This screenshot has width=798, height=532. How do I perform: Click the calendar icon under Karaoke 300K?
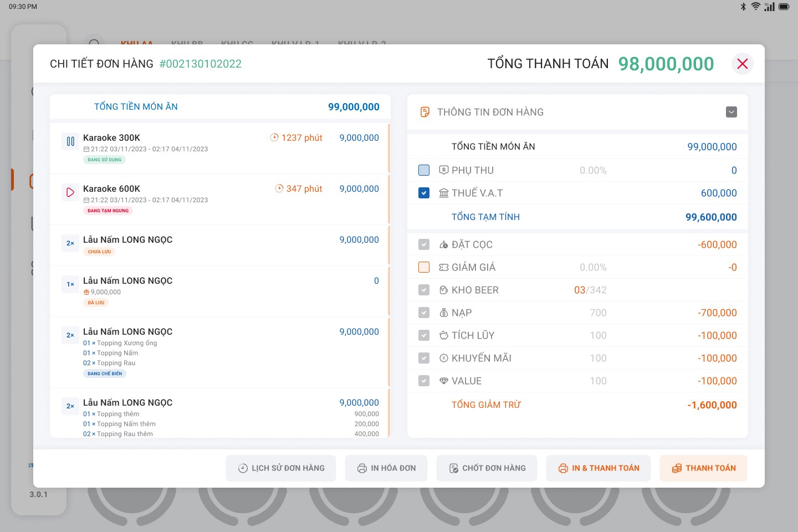click(86, 149)
